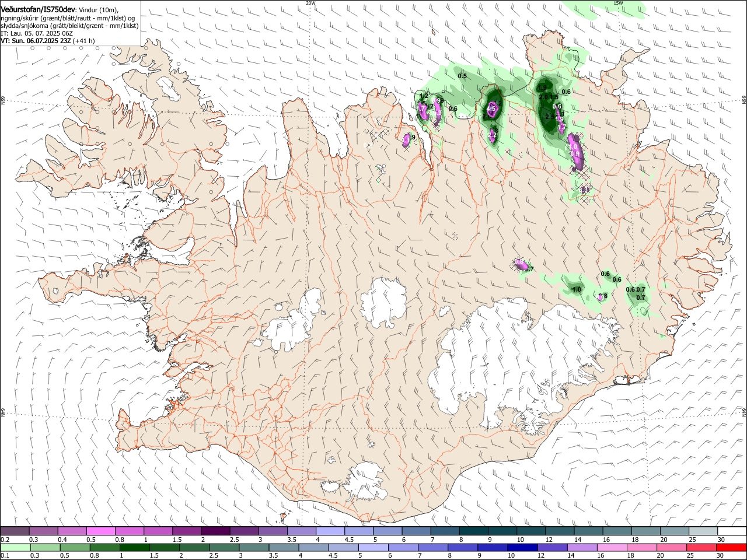The width and height of the screenshot is (747, 560).
Task: Select the hot pink swatch labeled 20 in lower legend
Action: [672, 547]
